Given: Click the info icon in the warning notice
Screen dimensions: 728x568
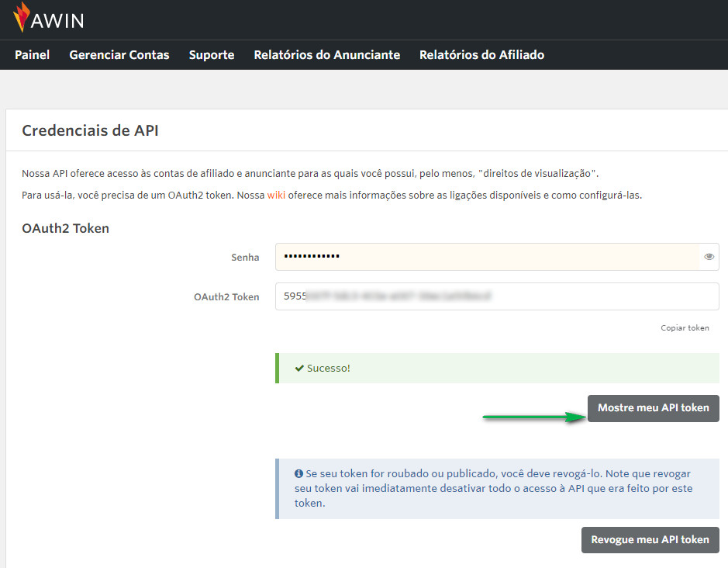Looking at the screenshot, I should [x=300, y=473].
